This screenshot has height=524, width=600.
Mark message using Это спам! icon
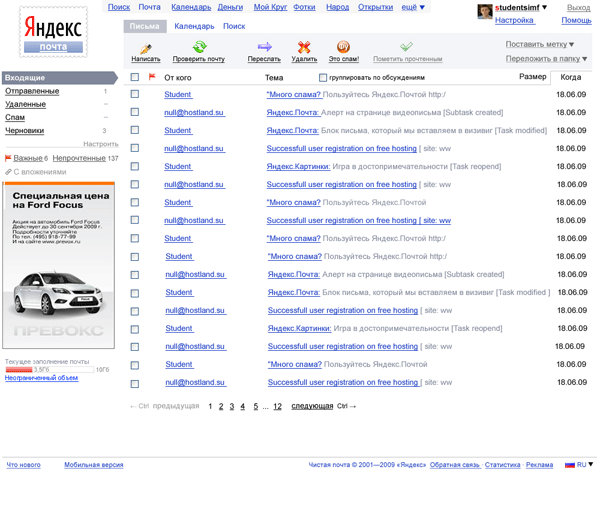(343, 47)
